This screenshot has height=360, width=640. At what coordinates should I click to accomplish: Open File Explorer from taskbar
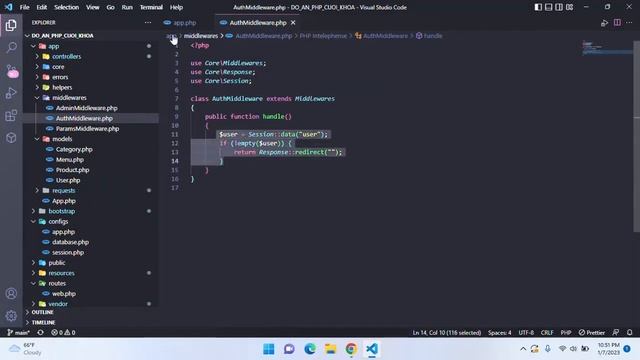point(330,349)
